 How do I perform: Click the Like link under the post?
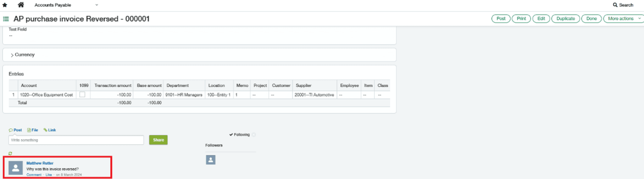(x=49, y=175)
